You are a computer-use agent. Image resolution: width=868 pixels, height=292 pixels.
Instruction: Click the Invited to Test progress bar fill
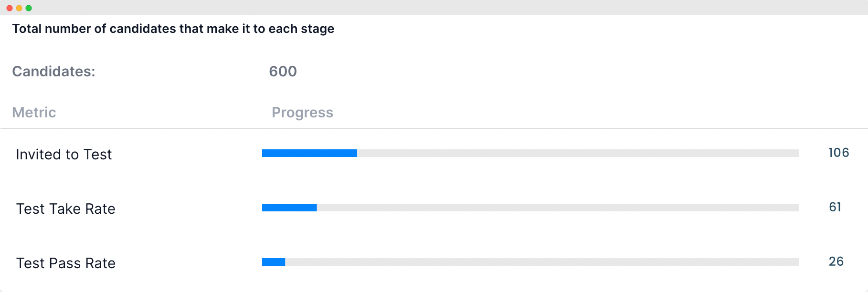pyautogui.click(x=309, y=153)
